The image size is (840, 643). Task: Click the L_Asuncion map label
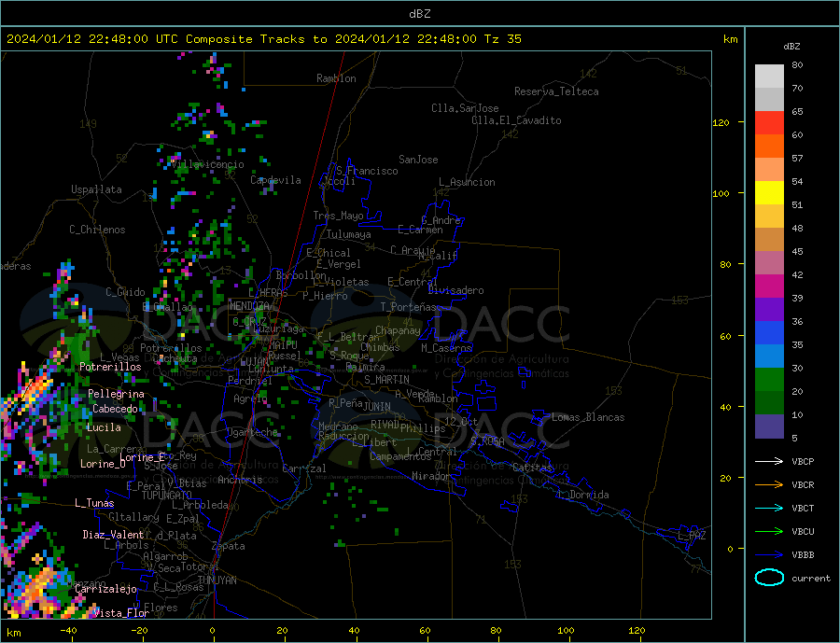pos(467,182)
